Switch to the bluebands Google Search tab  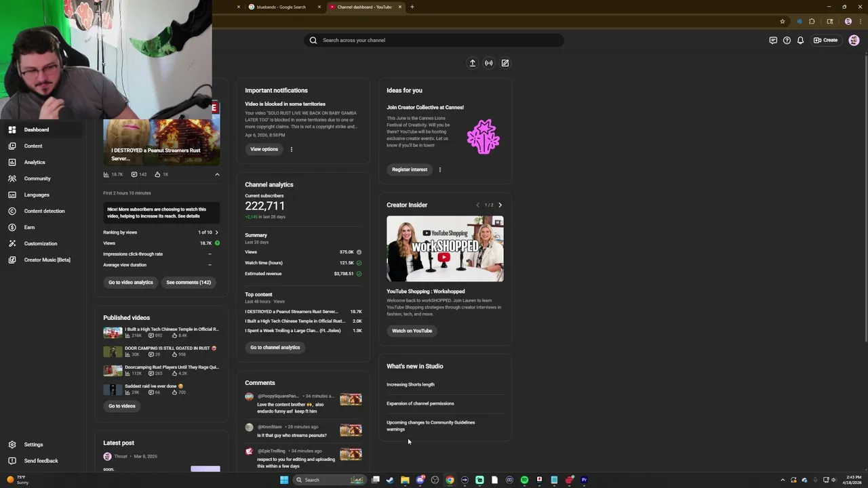(281, 7)
